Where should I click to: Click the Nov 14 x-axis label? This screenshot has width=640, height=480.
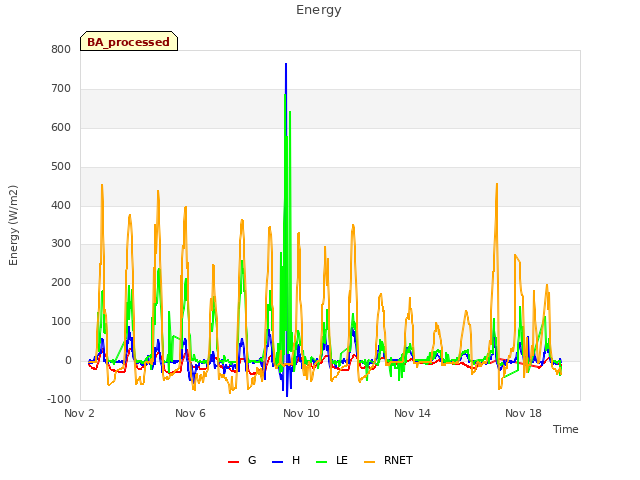pos(412,413)
